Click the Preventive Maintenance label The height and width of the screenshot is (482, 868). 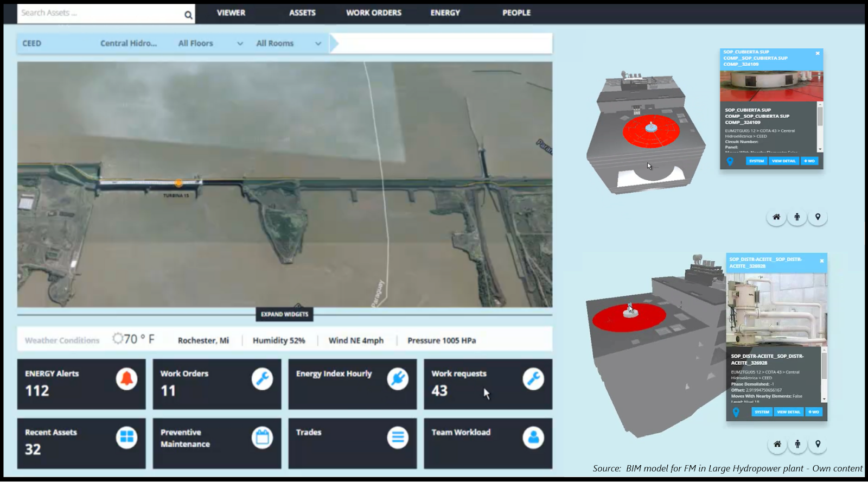[x=185, y=438]
